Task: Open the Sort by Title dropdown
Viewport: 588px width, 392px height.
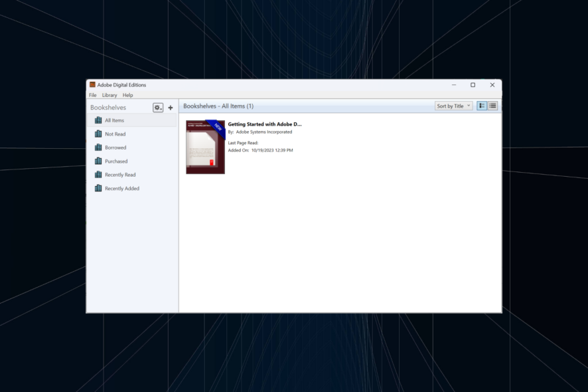Action: click(453, 106)
